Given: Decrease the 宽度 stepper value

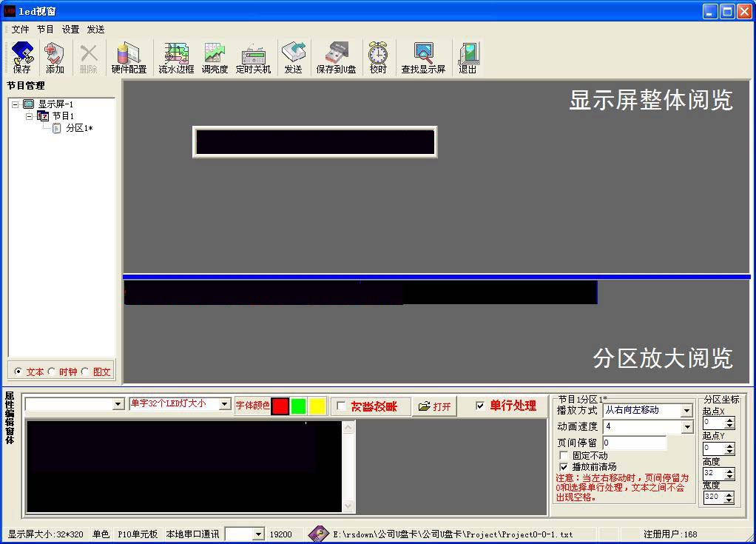Looking at the screenshot, I should point(730,500).
